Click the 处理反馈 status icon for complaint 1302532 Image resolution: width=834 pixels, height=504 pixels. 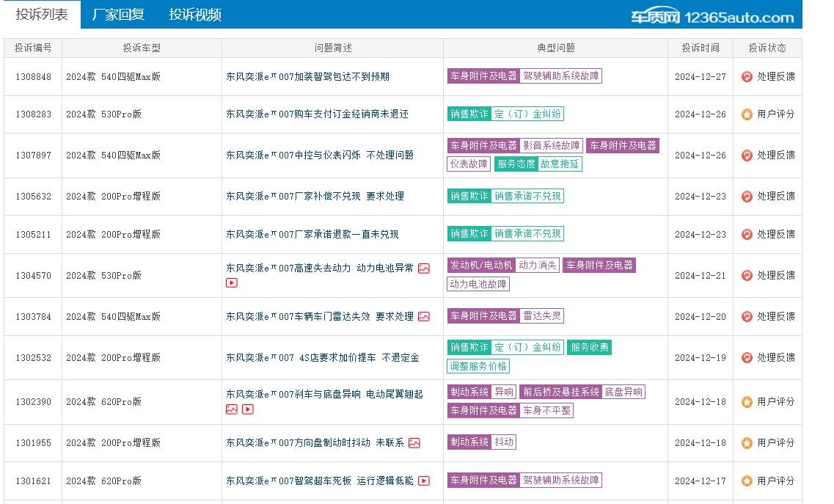tap(747, 358)
